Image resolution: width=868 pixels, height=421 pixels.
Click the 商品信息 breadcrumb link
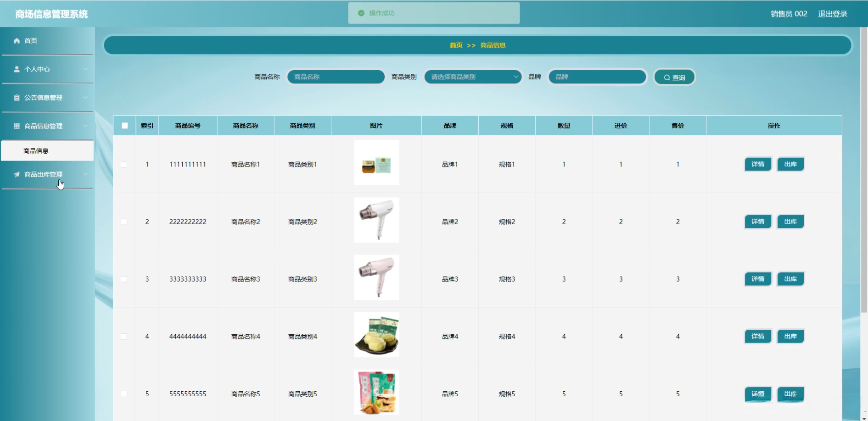(493, 45)
